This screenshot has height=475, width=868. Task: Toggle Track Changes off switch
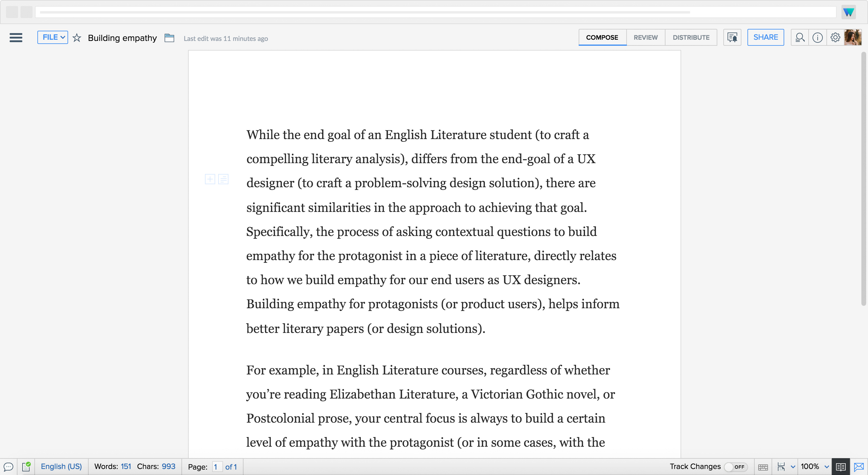click(735, 466)
